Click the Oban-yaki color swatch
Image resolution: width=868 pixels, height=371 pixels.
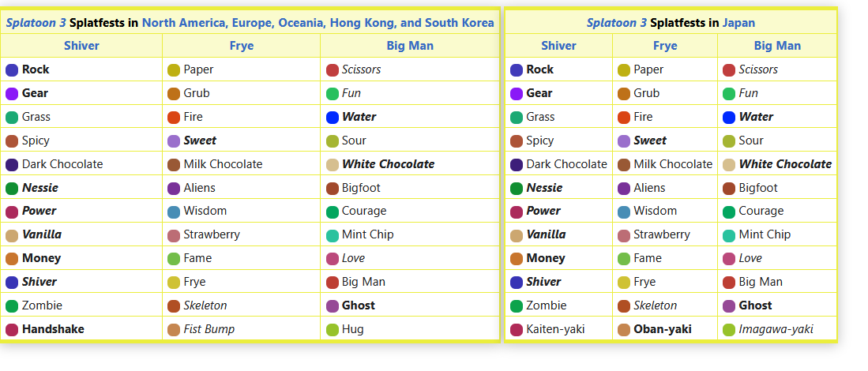click(x=624, y=329)
